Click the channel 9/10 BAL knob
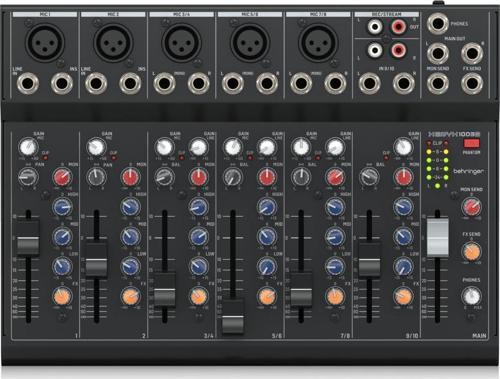Image resolution: width=500 pixels, height=379 pixels. [369, 177]
